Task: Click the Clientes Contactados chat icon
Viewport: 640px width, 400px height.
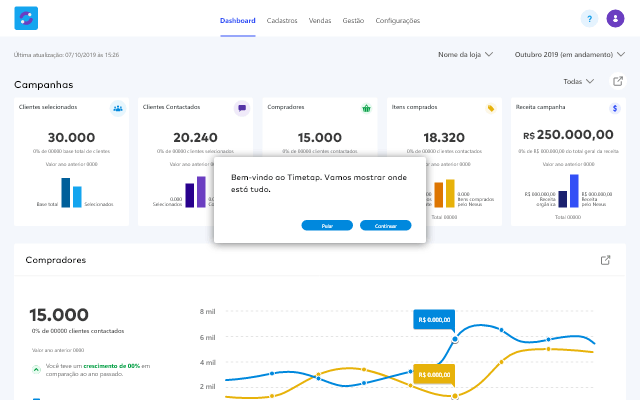Action: coord(242,108)
